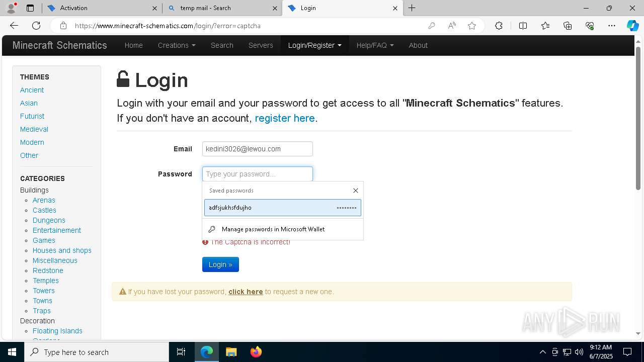View site information padlock icon
Image resolution: width=644 pixels, height=362 pixels.
point(63,26)
